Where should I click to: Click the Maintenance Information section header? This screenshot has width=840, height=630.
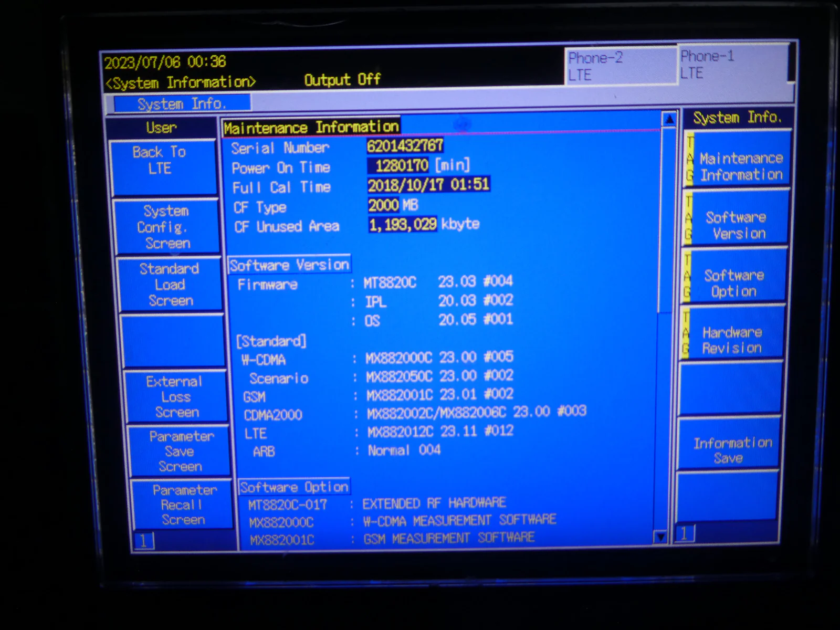pos(311,127)
